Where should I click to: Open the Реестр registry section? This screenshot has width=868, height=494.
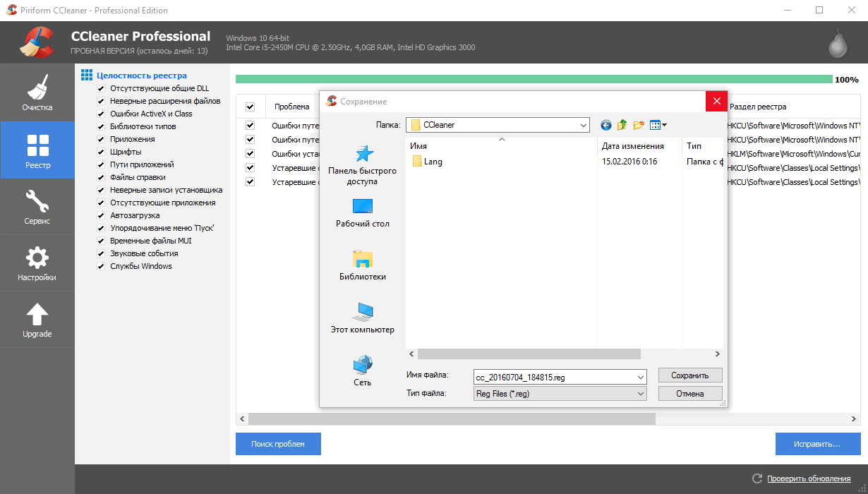(x=37, y=150)
